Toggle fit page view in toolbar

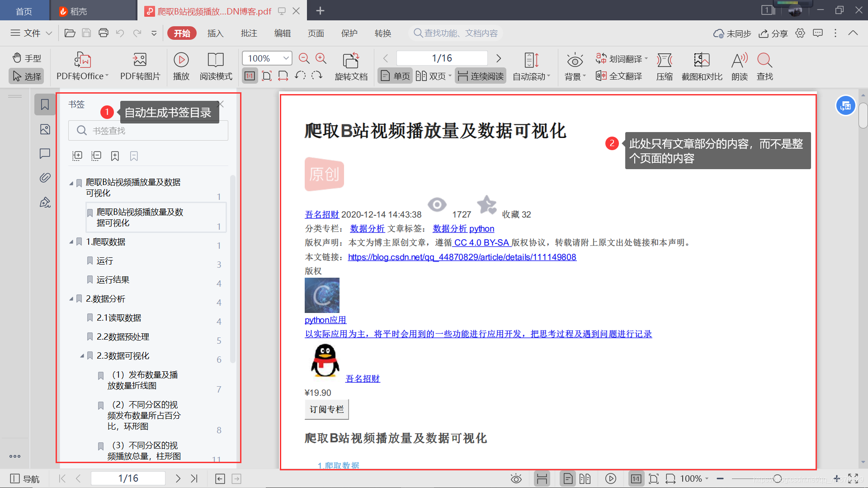click(267, 76)
